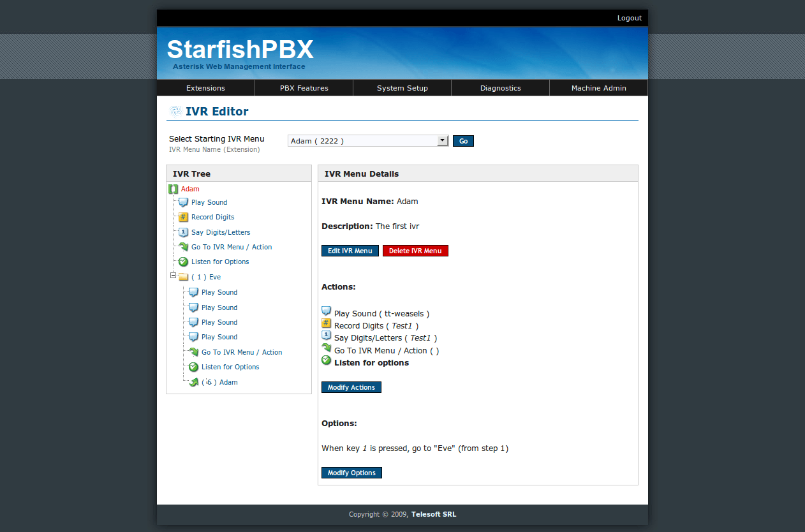
Task: Click the Eve folder icon in tree
Action: 183,277
